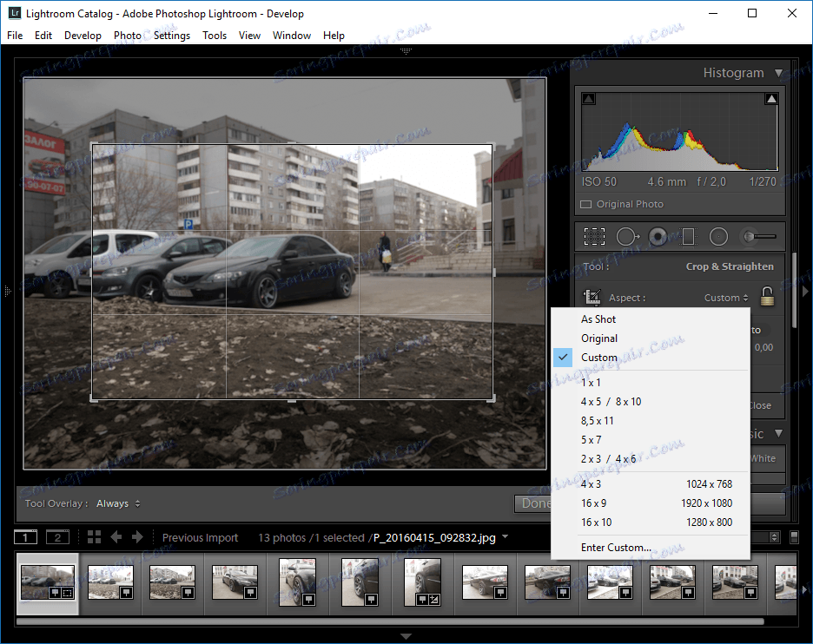This screenshot has width=813, height=644.
Task: Select Enter Custom... from aspect menu
Action: pyautogui.click(x=615, y=548)
